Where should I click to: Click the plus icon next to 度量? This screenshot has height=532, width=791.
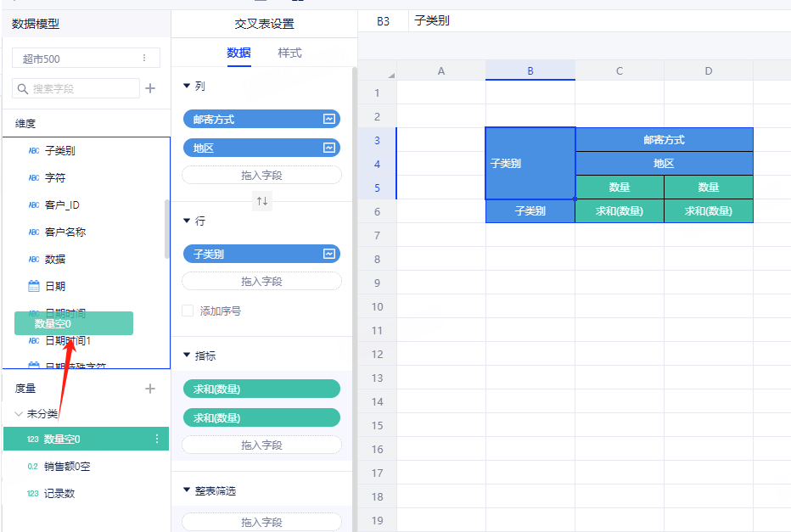(150, 389)
